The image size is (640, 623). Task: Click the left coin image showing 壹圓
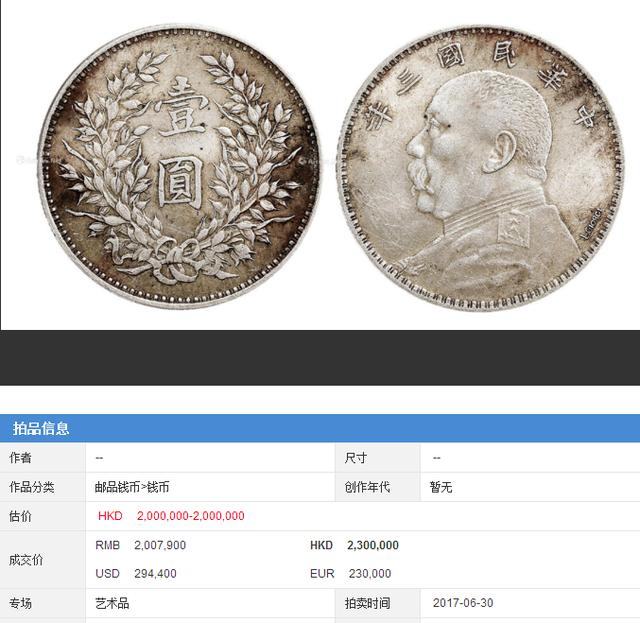tap(180, 166)
